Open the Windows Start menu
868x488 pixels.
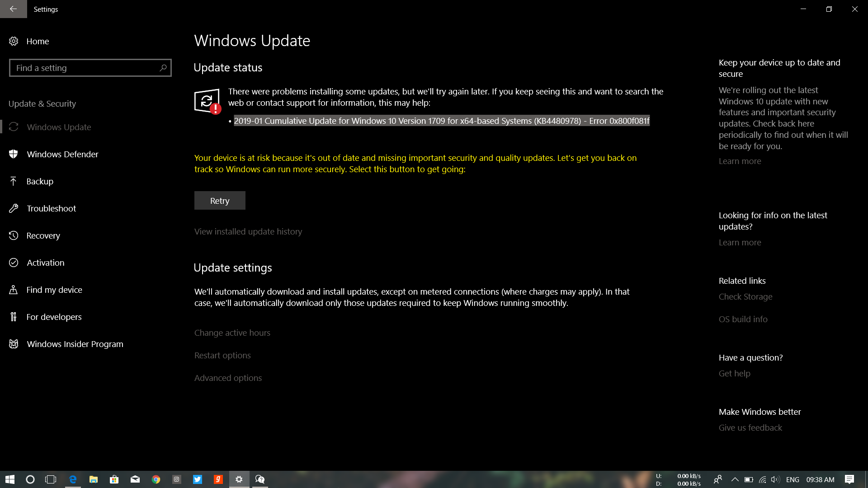point(10,479)
